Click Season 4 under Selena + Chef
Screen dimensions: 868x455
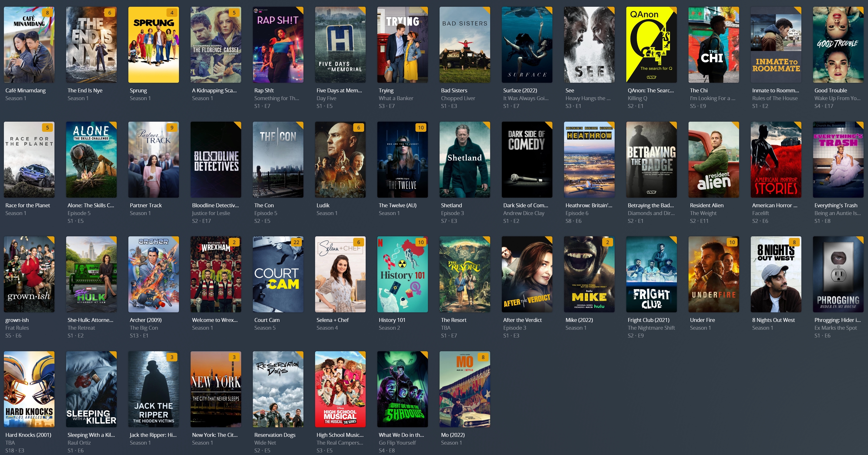click(x=327, y=328)
